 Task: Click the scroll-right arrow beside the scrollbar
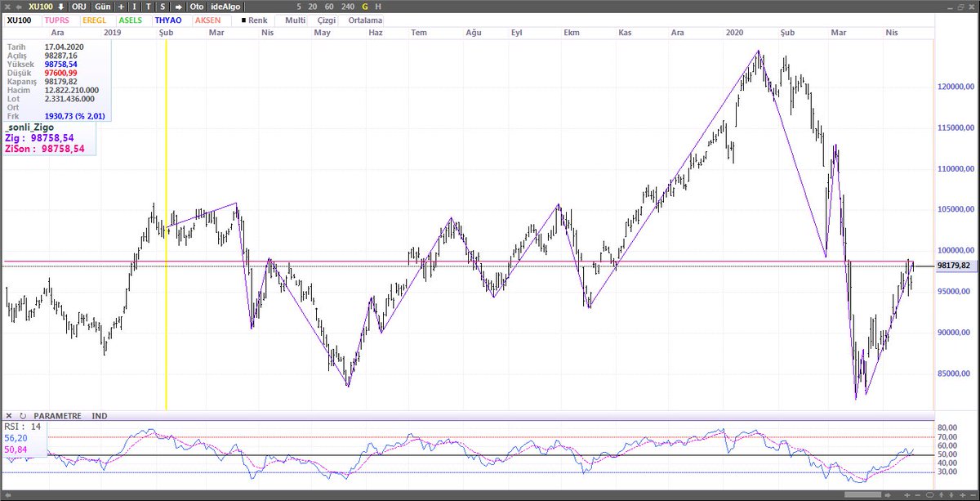(x=888, y=495)
